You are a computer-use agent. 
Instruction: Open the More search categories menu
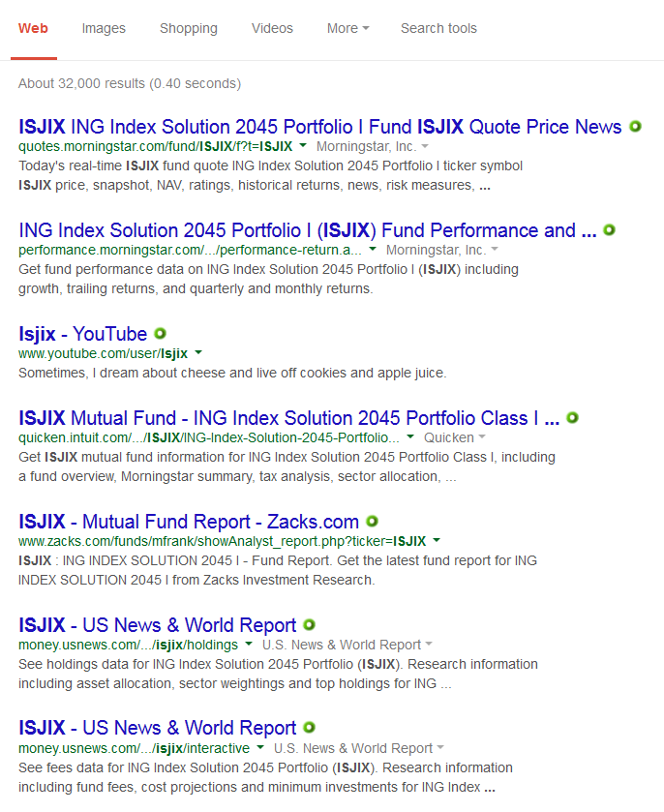tap(348, 28)
